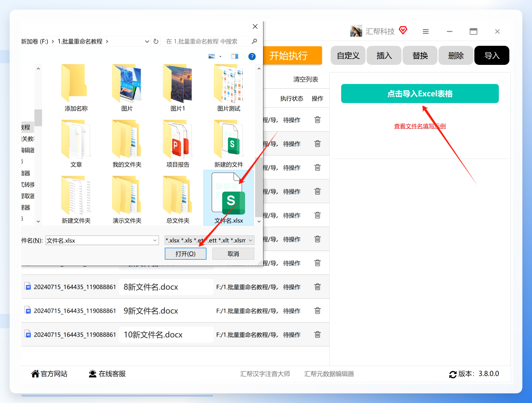Image resolution: width=532 pixels, height=403 pixels.
Task: Switch to the 替换 tab
Action: [420, 55]
